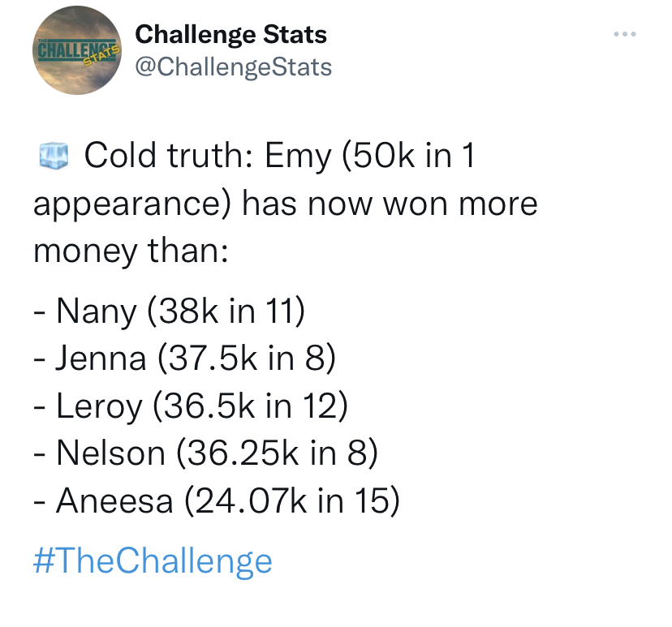The height and width of the screenshot is (627, 672).
Task: Click the Nelson (36.25k in 8) line
Action: coord(205,454)
